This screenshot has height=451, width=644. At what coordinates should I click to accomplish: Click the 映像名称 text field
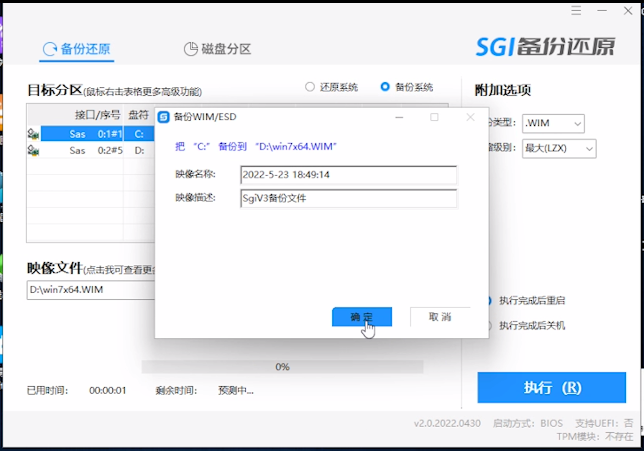click(348, 175)
